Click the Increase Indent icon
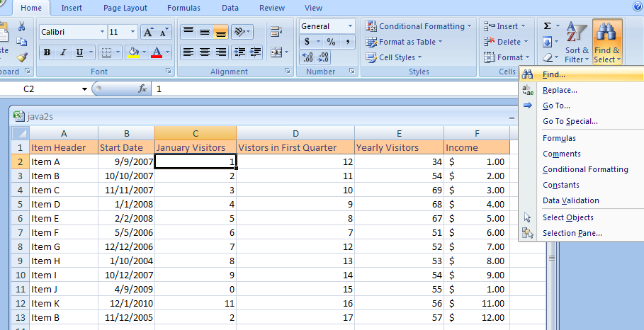 (255, 52)
